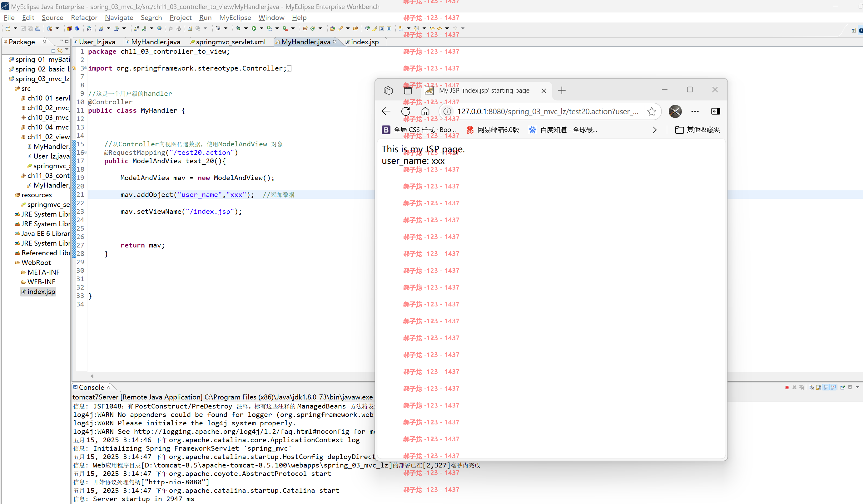Open the browser sidebar panel icon
The image size is (863, 504).
coord(715,111)
